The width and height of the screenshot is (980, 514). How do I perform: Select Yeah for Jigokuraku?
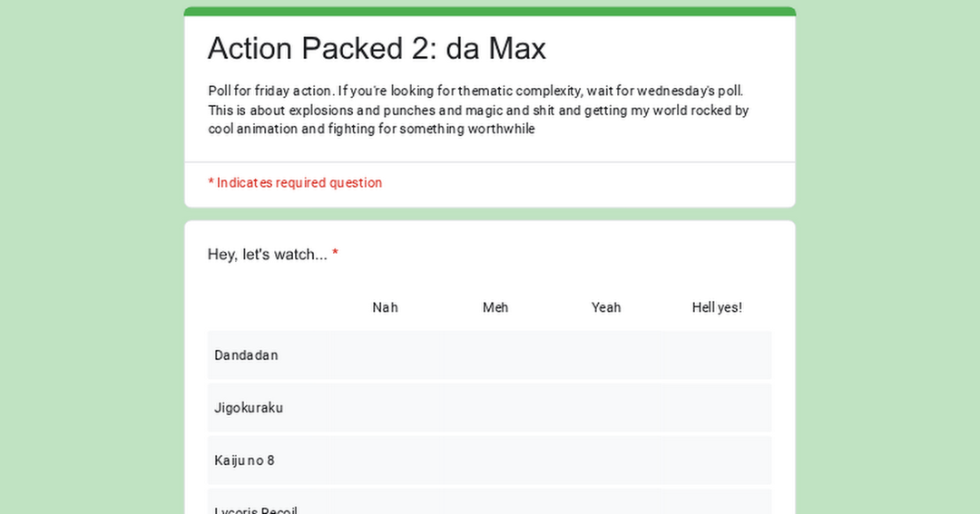point(606,408)
